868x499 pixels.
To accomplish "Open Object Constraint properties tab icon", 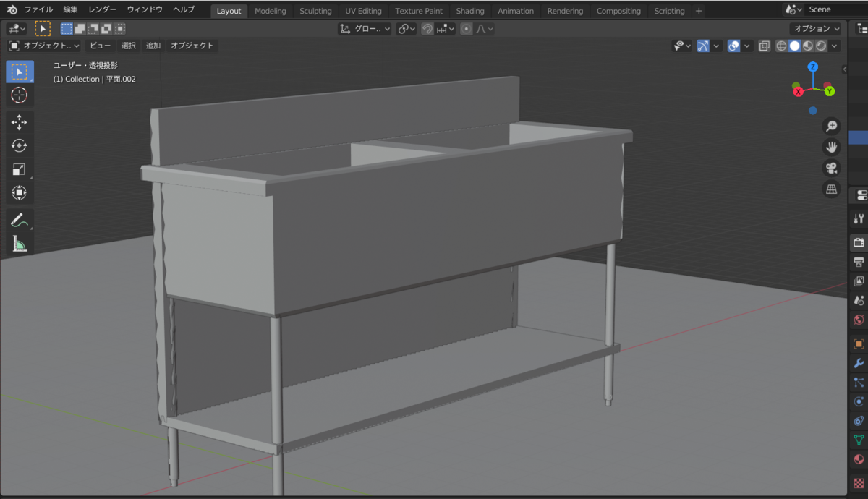I will tap(859, 421).
